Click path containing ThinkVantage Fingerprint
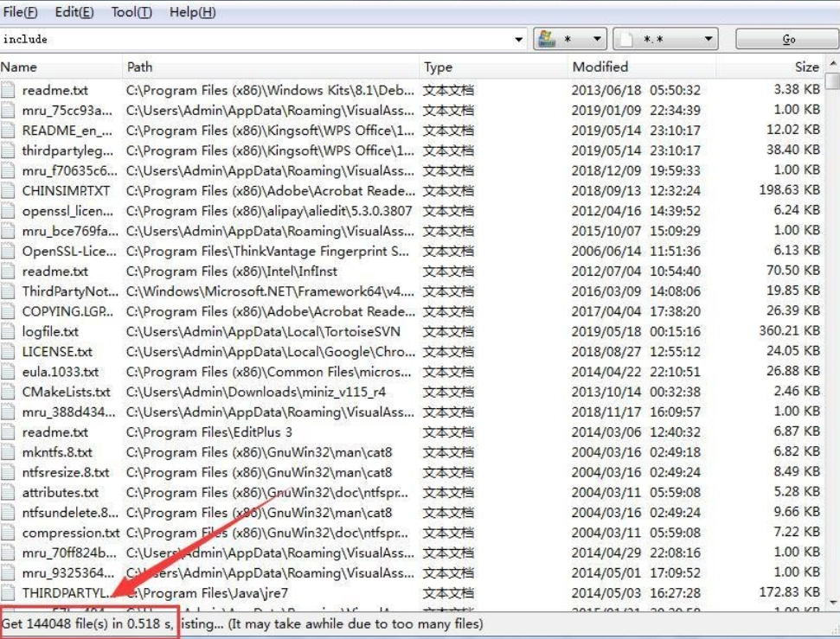840x639 pixels. (x=267, y=252)
